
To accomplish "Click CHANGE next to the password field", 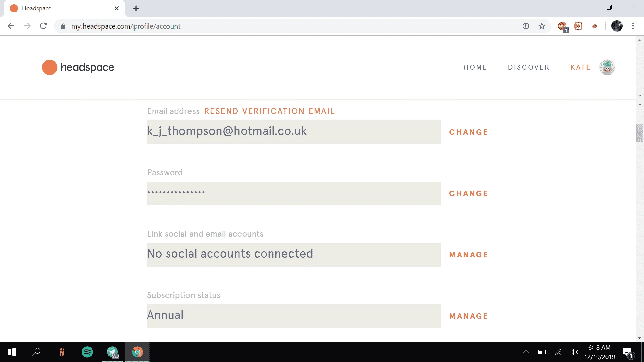I will point(469,193).
